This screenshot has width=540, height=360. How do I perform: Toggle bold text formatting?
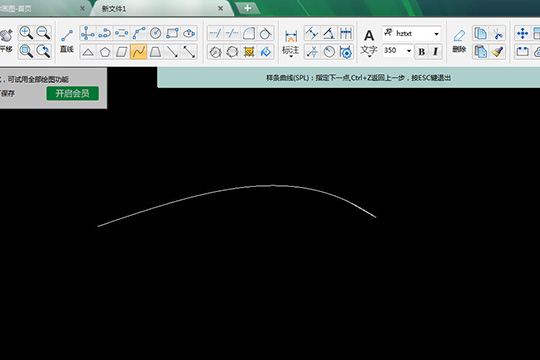click(x=421, y=52)
